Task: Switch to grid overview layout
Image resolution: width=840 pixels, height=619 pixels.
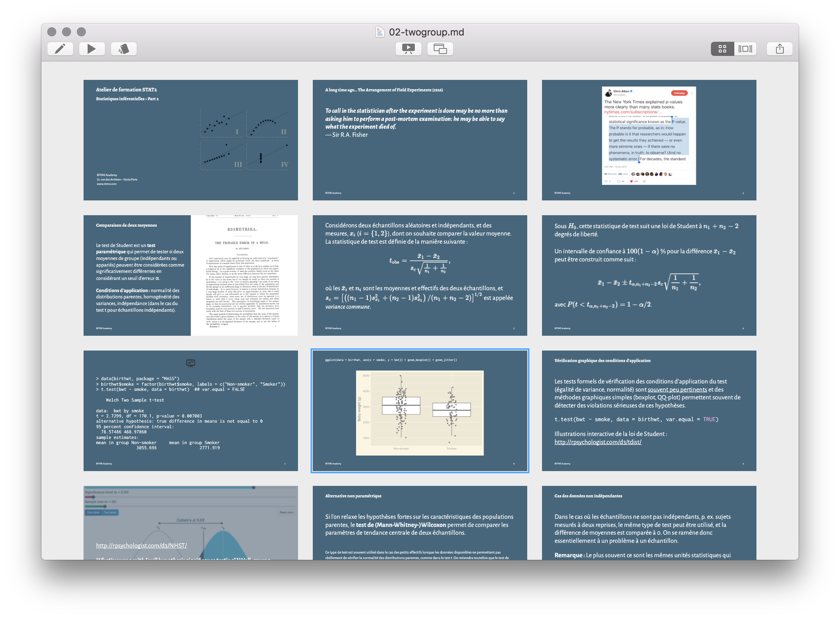Action: [x=722, y=49]
